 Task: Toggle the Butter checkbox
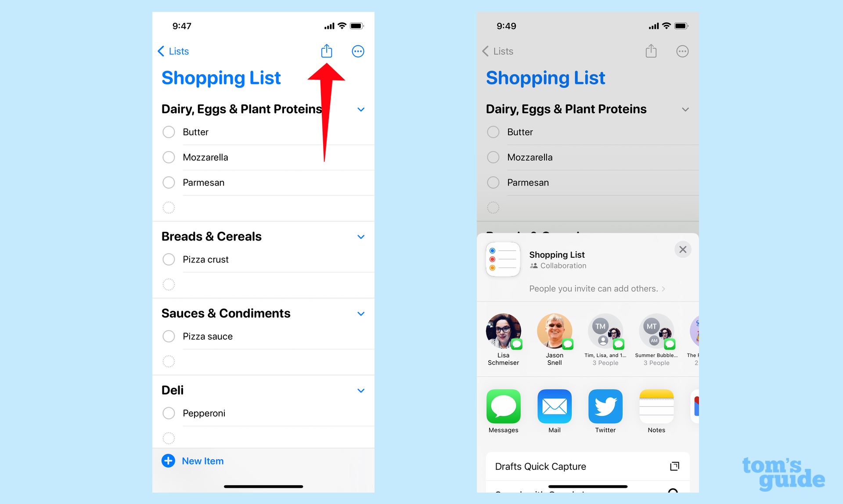[170, 131]
